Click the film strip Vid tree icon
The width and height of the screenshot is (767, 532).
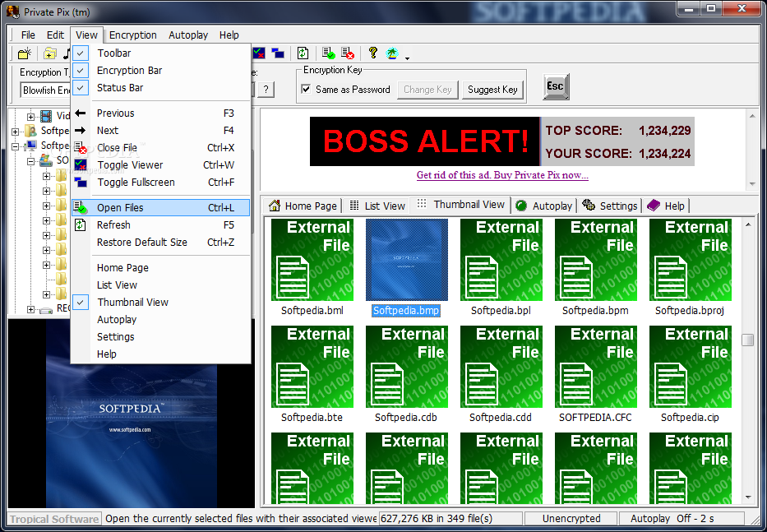pyautogui.click(x=46, y=116)
